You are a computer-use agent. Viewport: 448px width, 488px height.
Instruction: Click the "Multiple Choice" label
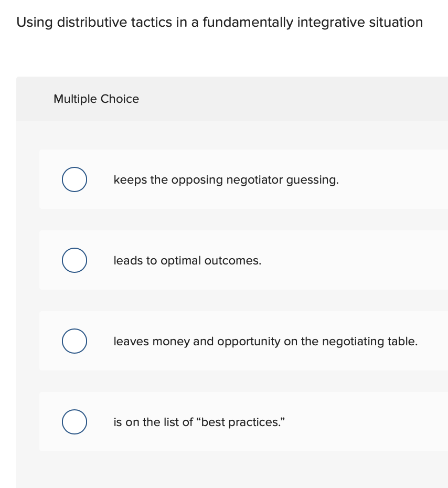pos(96,99)
